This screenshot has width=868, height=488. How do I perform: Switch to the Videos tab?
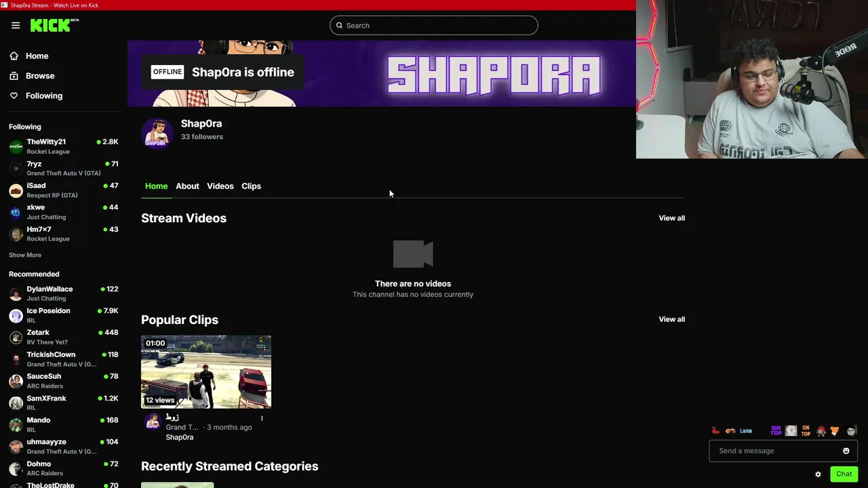(220, 186)
